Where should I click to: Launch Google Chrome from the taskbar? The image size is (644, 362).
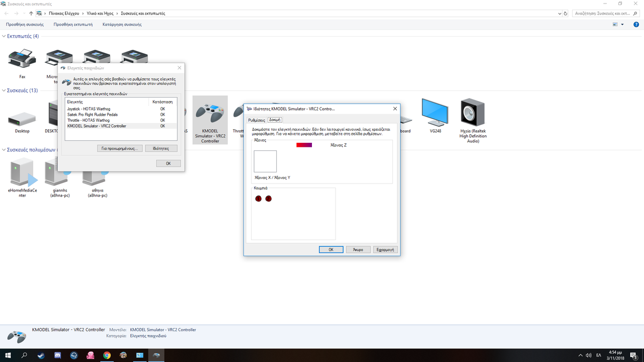(x=107, y=355)
